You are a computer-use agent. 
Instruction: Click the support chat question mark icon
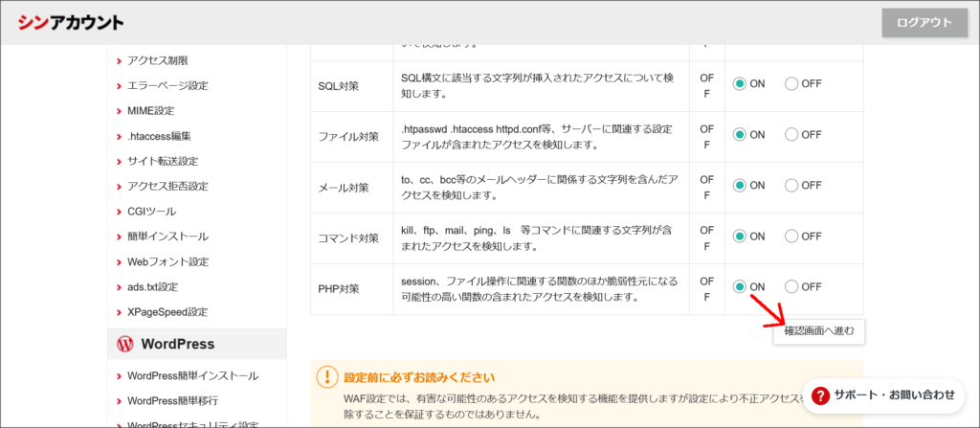tap(820, 394)
